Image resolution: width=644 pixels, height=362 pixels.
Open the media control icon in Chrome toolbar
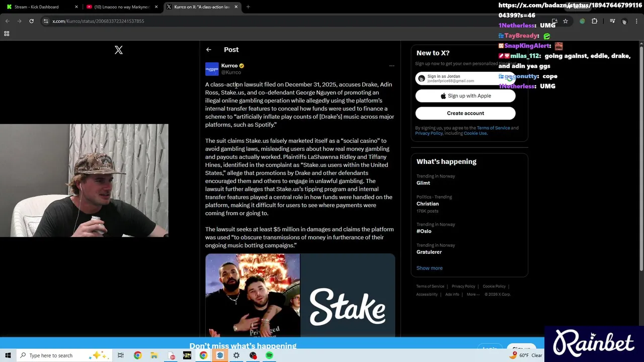[x=612, y=21]
